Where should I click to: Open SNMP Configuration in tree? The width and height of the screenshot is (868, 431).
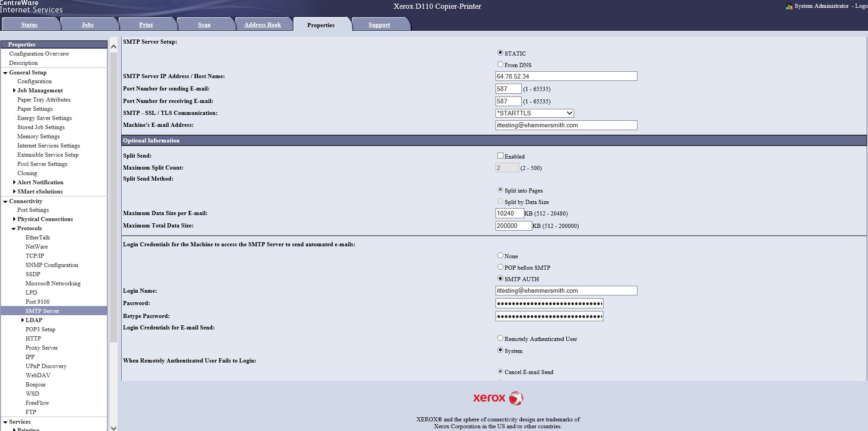(52, 265)
